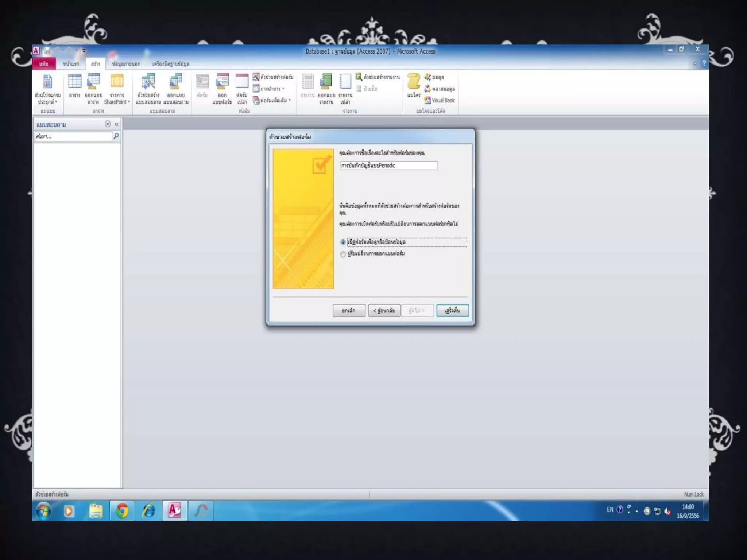Open Google Chrome from the taskbar
747x560 pixels.
pyautogui.click(x=122, y=511)
